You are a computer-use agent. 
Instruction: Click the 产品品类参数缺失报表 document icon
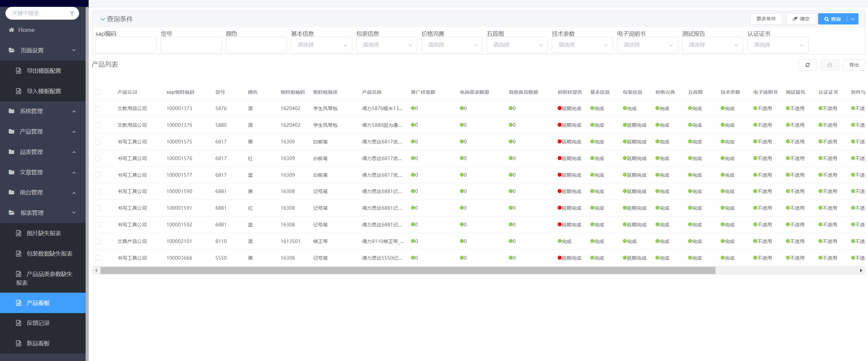click(19, 274)
